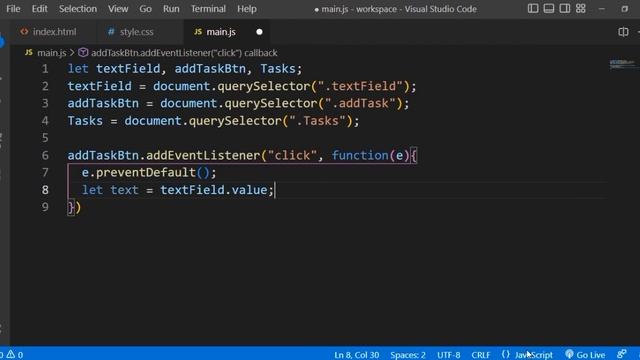Click the minimap preview
The image size is (640, 360).
[x=622, y=64]
